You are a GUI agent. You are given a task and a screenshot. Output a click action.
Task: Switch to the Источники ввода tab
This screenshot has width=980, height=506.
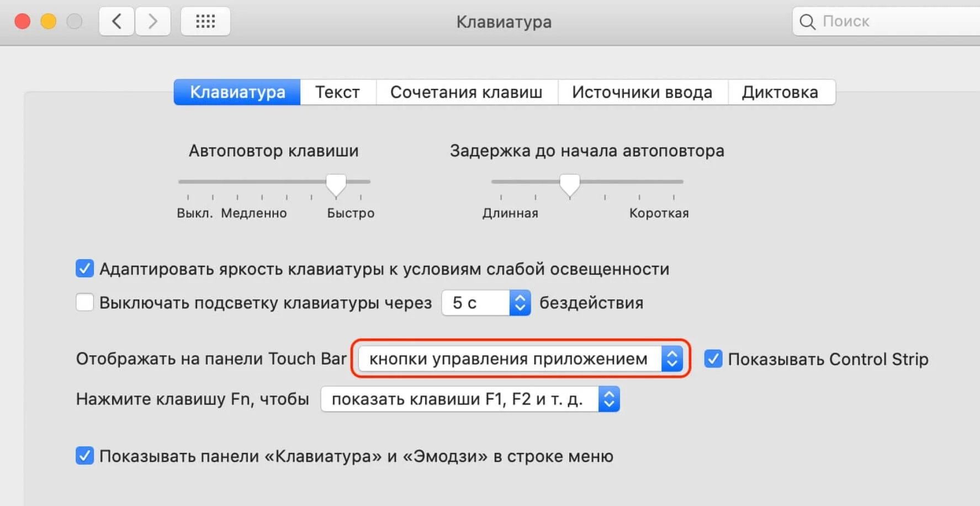click(x=642, y=92)
